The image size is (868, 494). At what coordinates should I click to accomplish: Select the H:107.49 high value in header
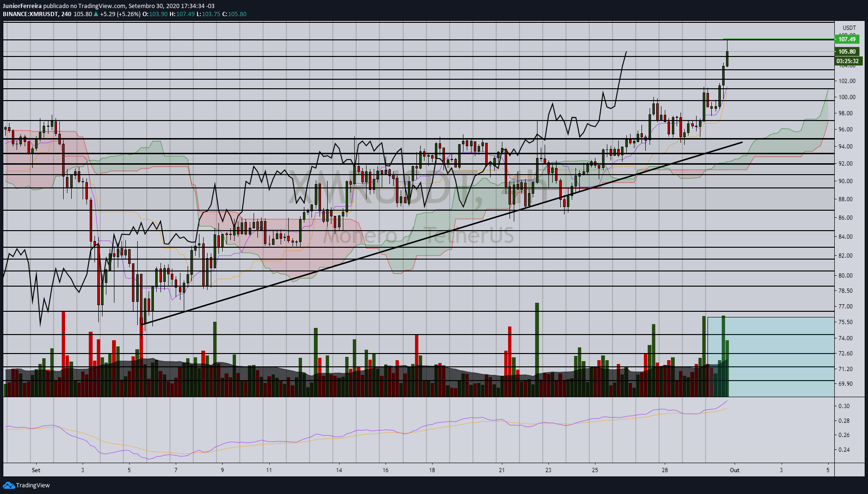click(x=182, y=14)
